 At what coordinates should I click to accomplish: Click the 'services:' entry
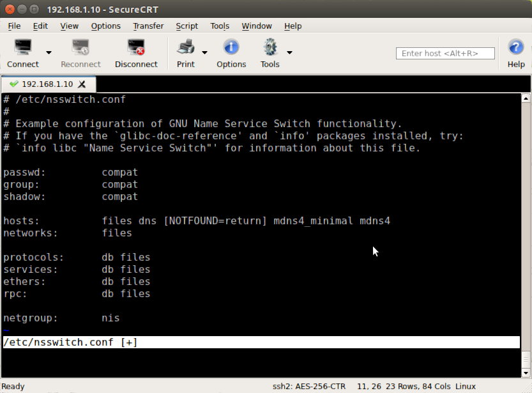tap(31, 270)
